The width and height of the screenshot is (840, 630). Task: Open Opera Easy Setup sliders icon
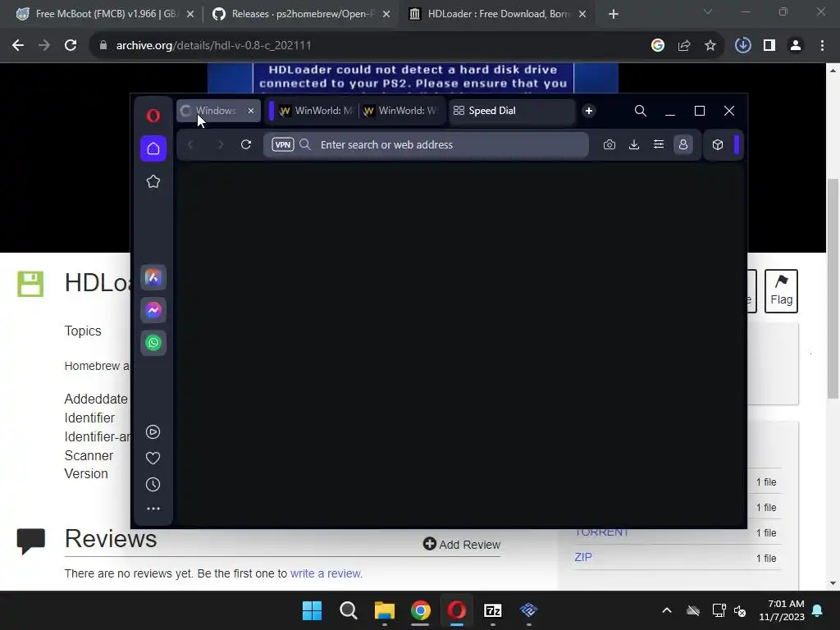pyautogui.click(x=659, y=144)
